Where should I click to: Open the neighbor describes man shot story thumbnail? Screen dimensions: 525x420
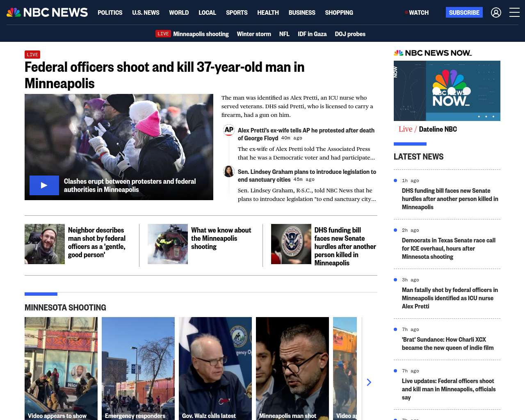point(45,244)
